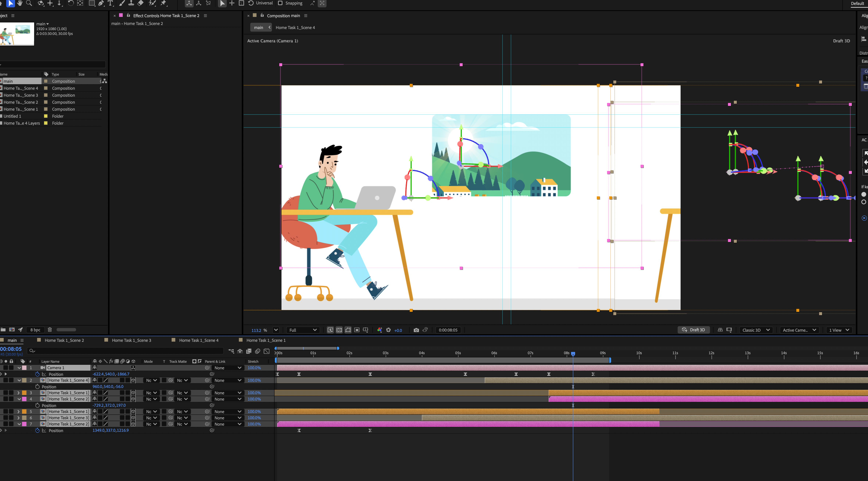The height and width of the screenshot is (481, 868).
Task: Expand layer 6 Home Task 1_Scene 3
Action: [x=19, y=418]
